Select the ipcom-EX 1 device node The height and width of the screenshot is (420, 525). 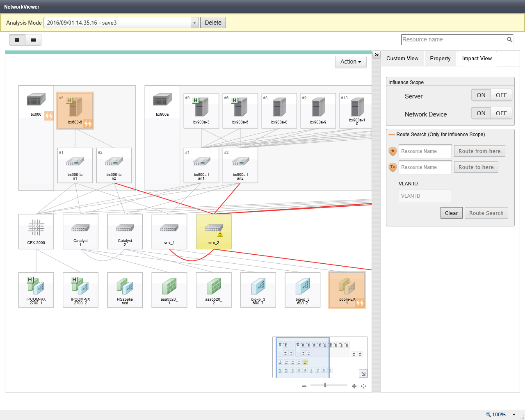pos(347,290)
